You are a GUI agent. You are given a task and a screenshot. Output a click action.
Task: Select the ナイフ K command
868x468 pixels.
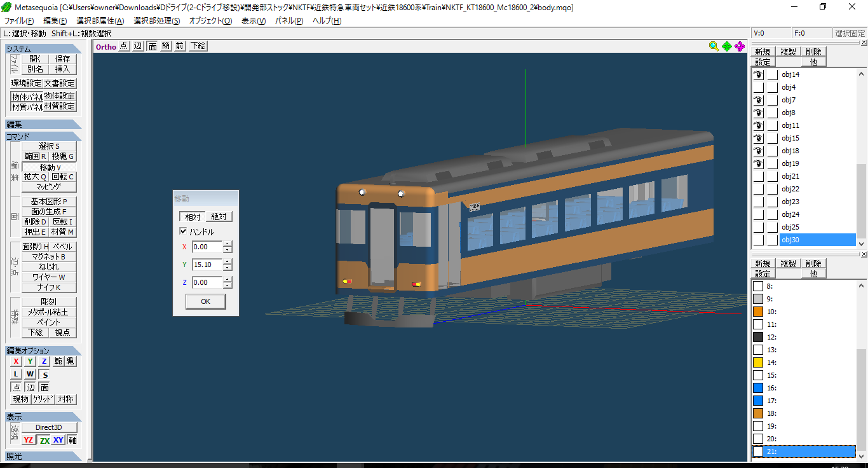[50, 287]
